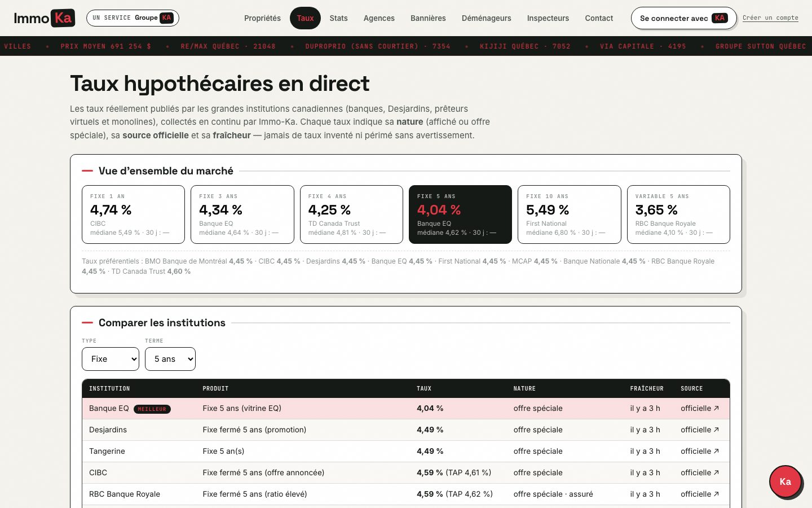Open the Groupe KA service badge
The width and height of the screenshot is (812, 508).
pyautogui.click(x=133, y=18)
